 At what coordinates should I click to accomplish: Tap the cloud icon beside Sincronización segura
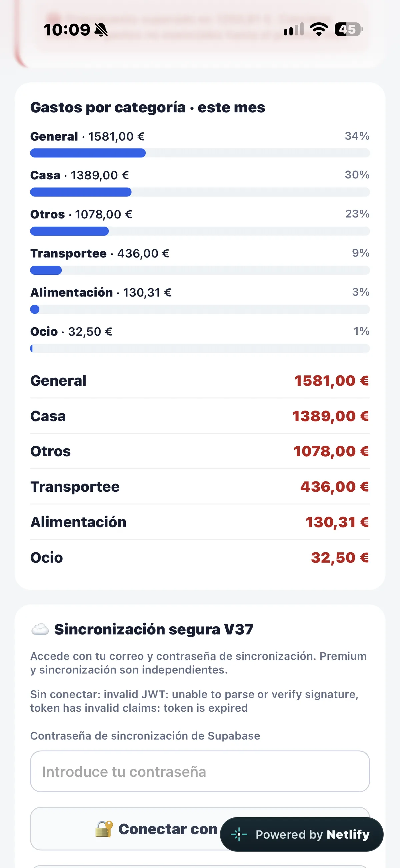click(x=40, y=629)
